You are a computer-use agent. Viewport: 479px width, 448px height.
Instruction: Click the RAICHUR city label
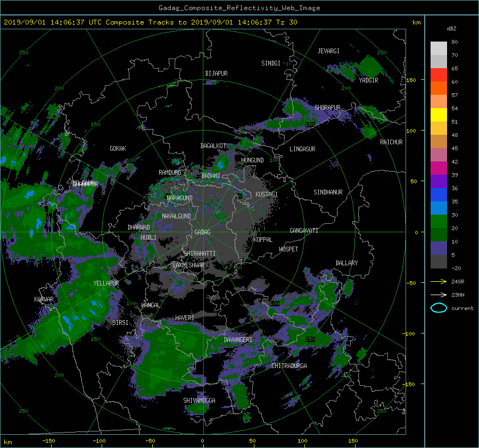(x=391, y=142)
